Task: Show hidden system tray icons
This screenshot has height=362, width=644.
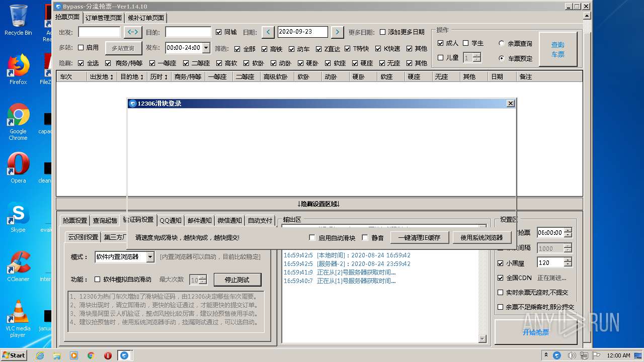Action: [546, 355]
